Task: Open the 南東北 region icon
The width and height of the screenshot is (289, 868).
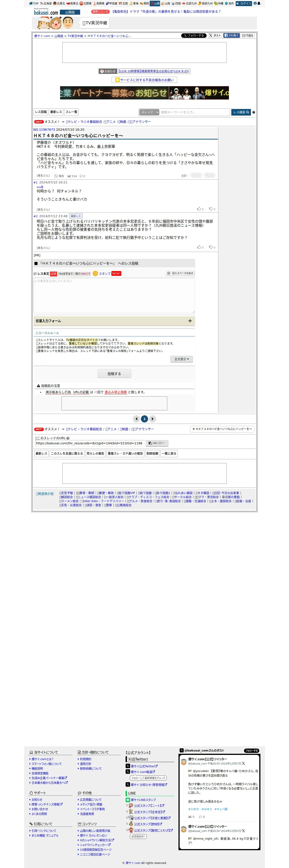Action: pyautogui.click(x=72, y=3)
